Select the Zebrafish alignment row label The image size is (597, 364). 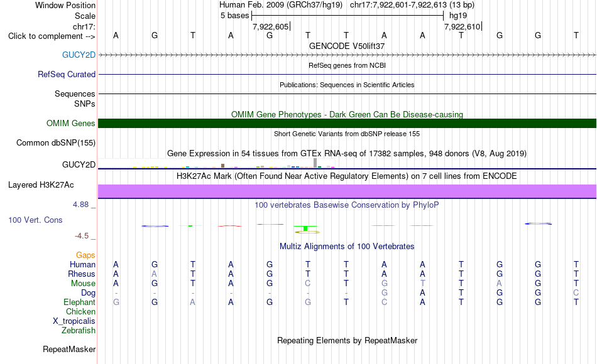pos(79,330)
